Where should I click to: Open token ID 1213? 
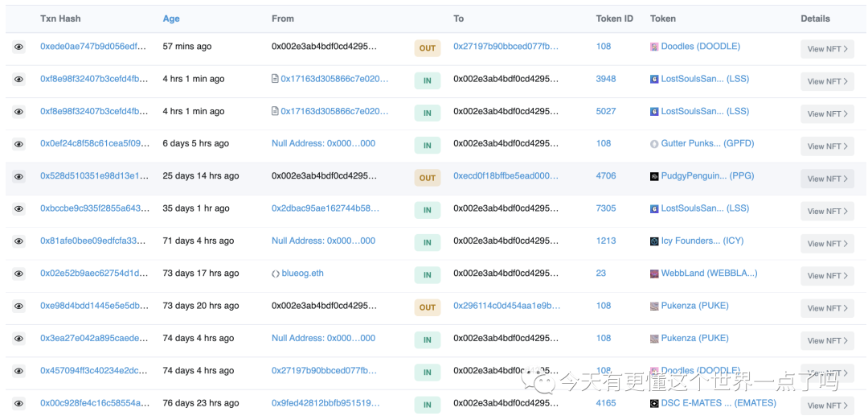click(606, 241)
